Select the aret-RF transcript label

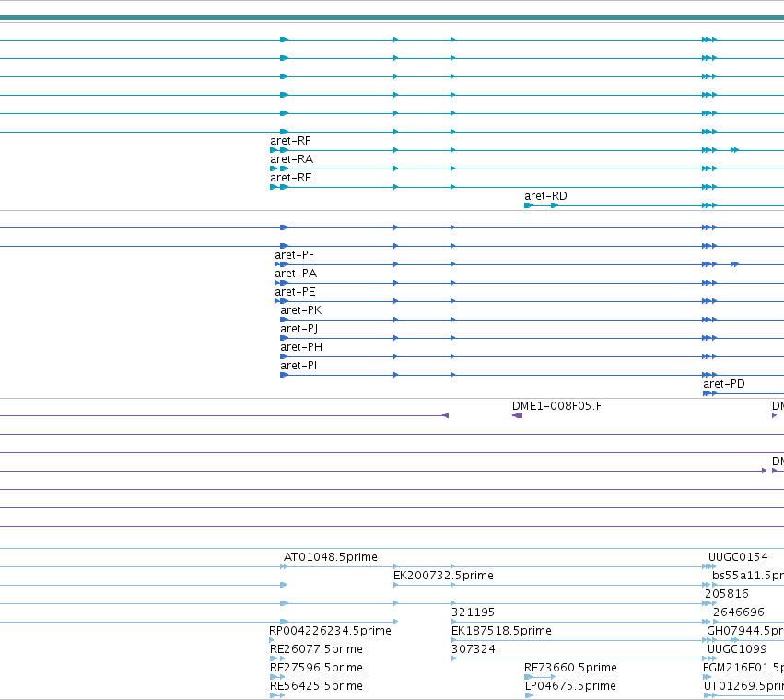290,141
